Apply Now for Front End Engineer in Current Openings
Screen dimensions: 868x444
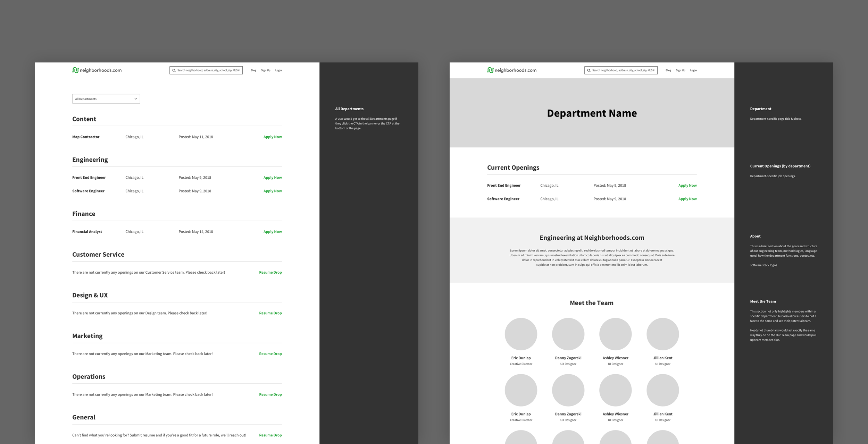[687, 186]
